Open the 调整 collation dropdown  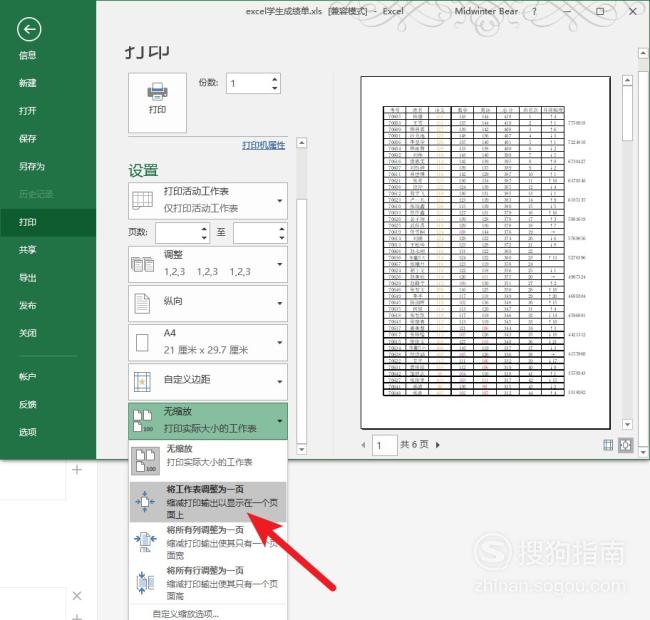coord(208,264)
